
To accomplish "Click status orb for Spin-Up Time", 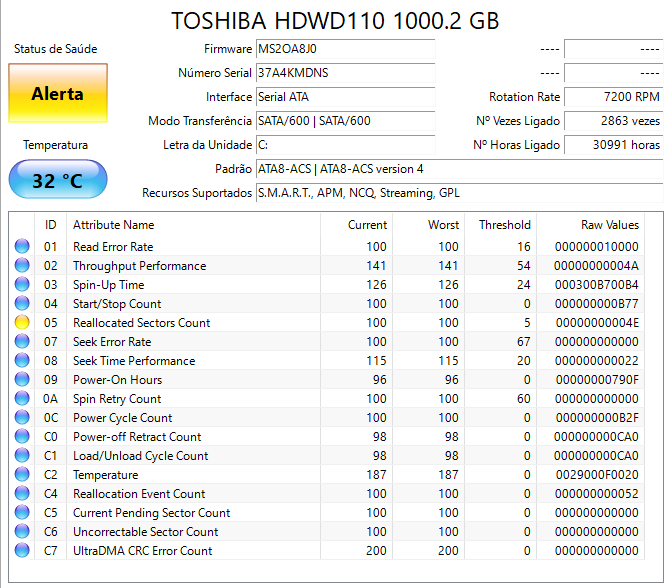I will point(22,285).
